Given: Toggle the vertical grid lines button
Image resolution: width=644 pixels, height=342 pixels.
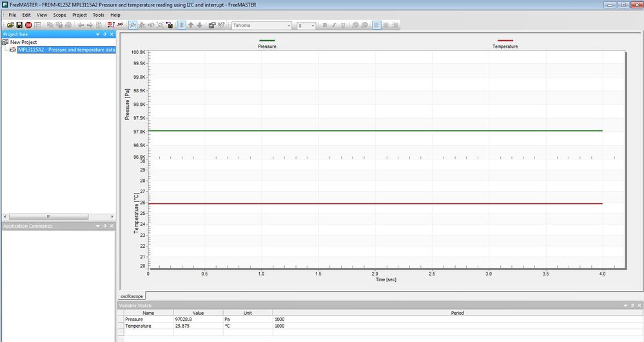Looking at the screenshot, I should click(x=181, y=25).
